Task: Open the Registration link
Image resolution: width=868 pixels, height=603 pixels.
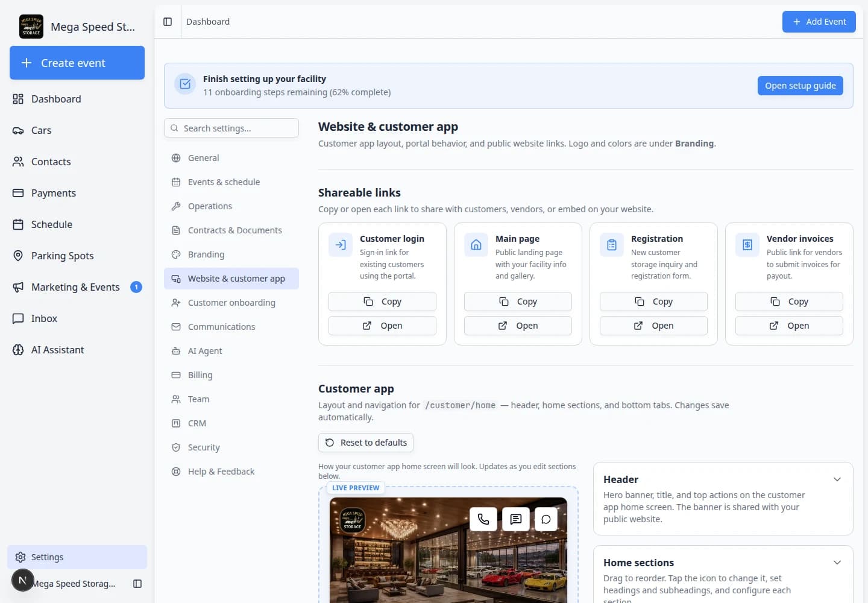Action: click(653, 326)
